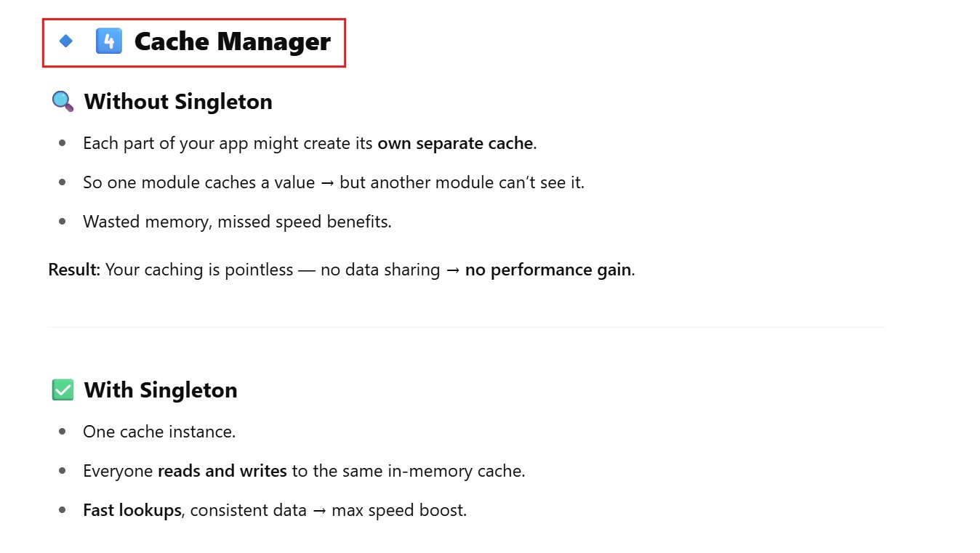Click the bullet dot before 'Fast lookups'
This screenshot has width=980, height=553.
[x=63, y=510]
